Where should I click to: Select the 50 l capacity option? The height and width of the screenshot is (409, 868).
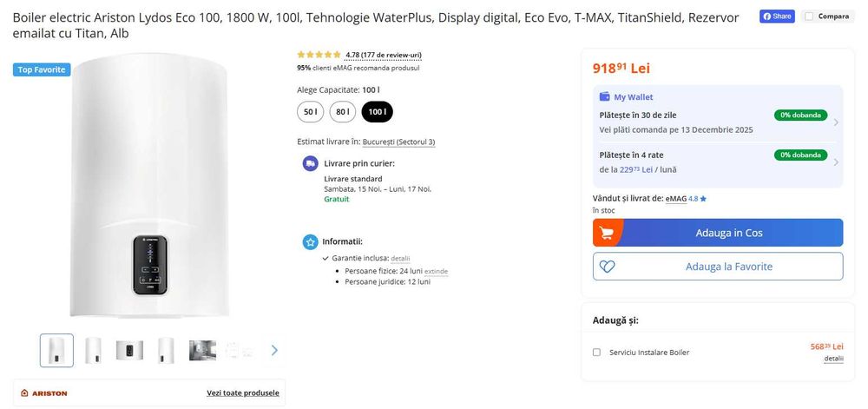pos(310,112)
